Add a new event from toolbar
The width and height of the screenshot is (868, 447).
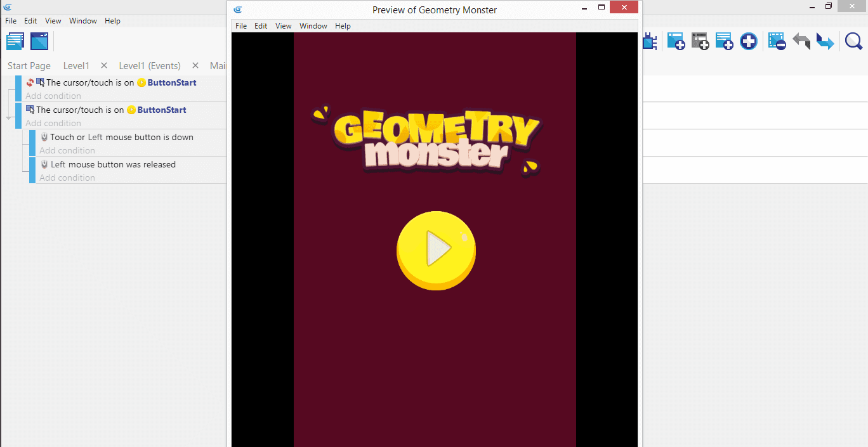coord(676,42)
